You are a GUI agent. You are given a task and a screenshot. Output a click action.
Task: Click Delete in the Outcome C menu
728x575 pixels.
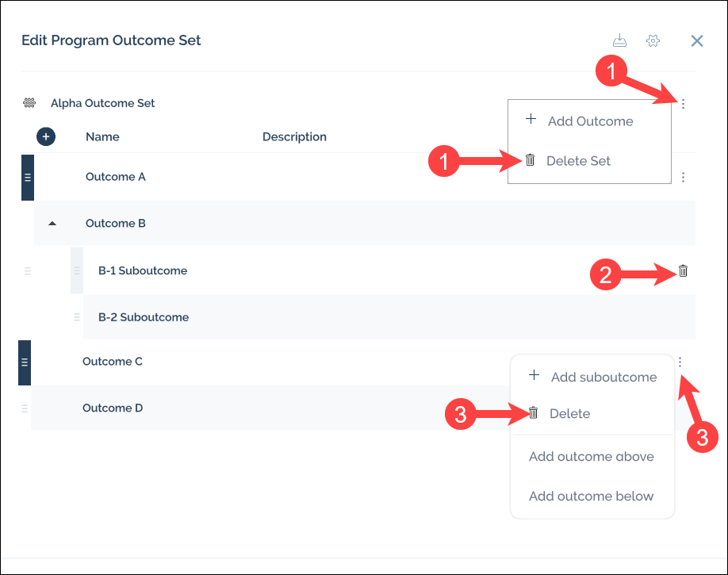click(x=569, y=413)
